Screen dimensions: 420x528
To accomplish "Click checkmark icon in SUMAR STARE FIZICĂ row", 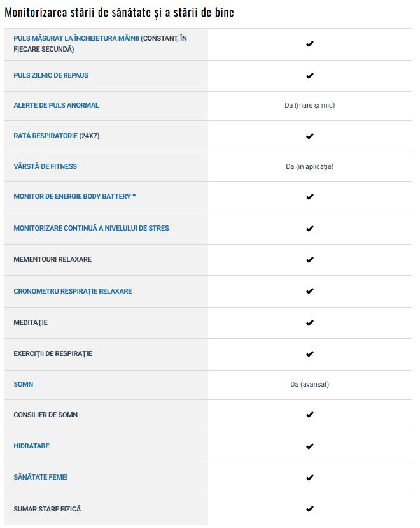I will pyautogui.click(x=310, y=509).
